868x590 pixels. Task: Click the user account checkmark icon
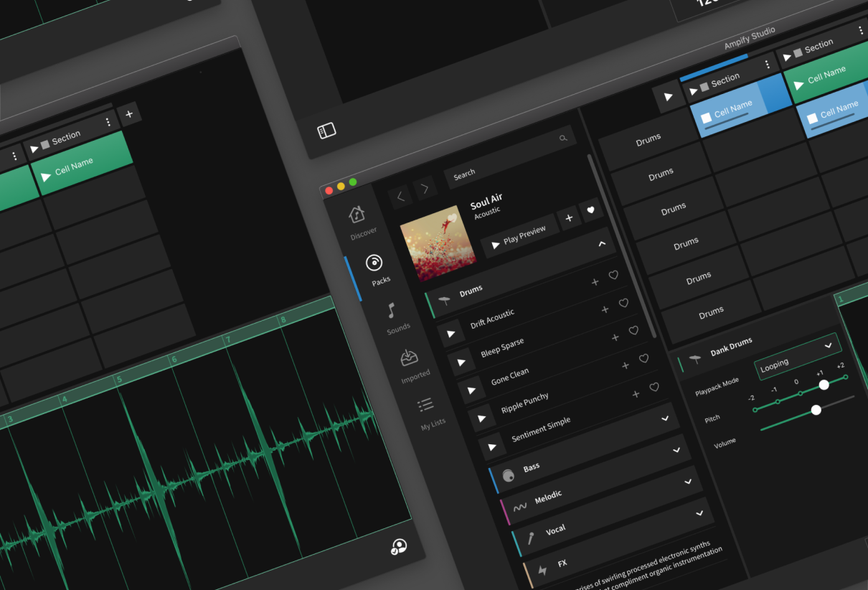[398, 547]
